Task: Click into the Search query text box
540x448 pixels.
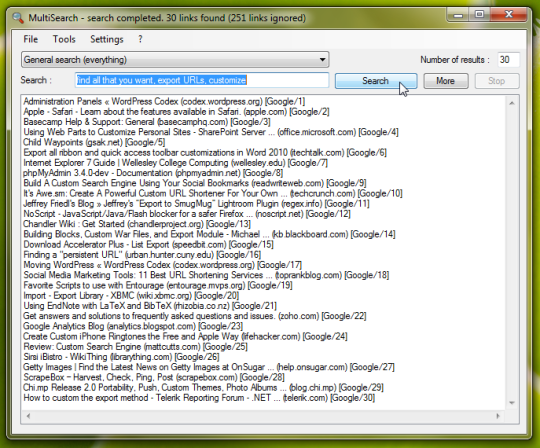Action: [x=202, y=80]
